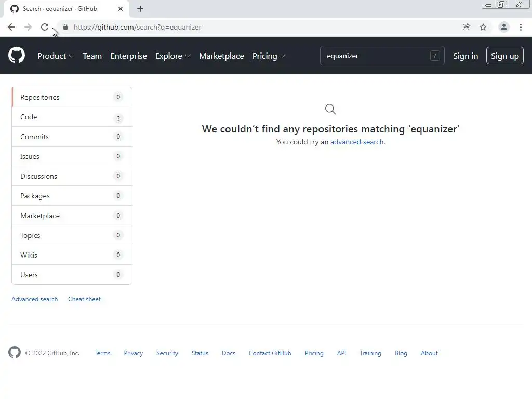Image resolution: width=532 pixels, height=399 pixels.
Task: Open Blog link in footer
Action: click(x=401, y=353)
